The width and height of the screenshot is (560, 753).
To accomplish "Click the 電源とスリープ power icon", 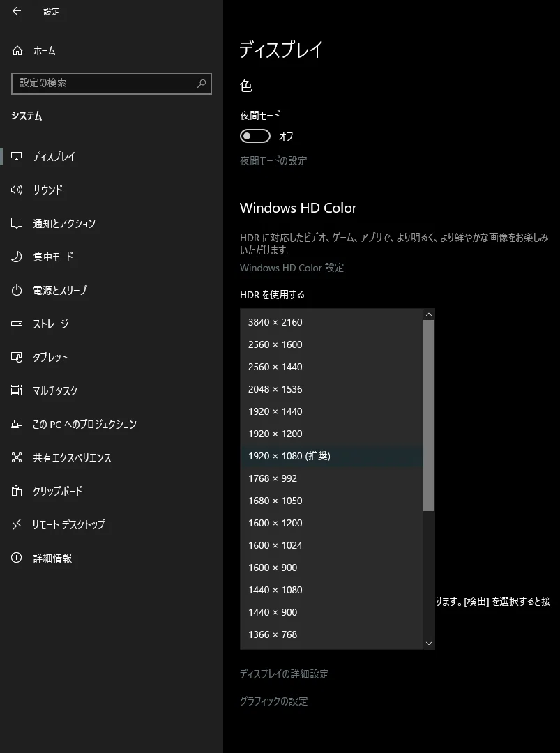I will click(x=17, y=290).
